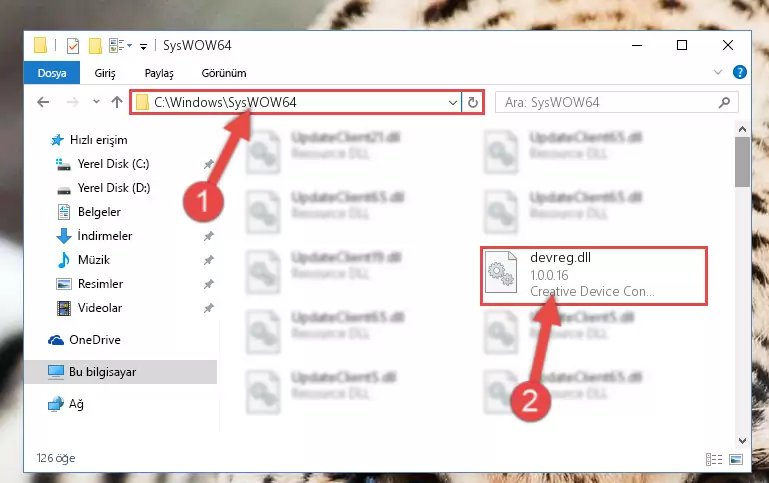Refresh the SysWOW64 folder view
The height and width of the screenshot is (483, 769).
473,102
